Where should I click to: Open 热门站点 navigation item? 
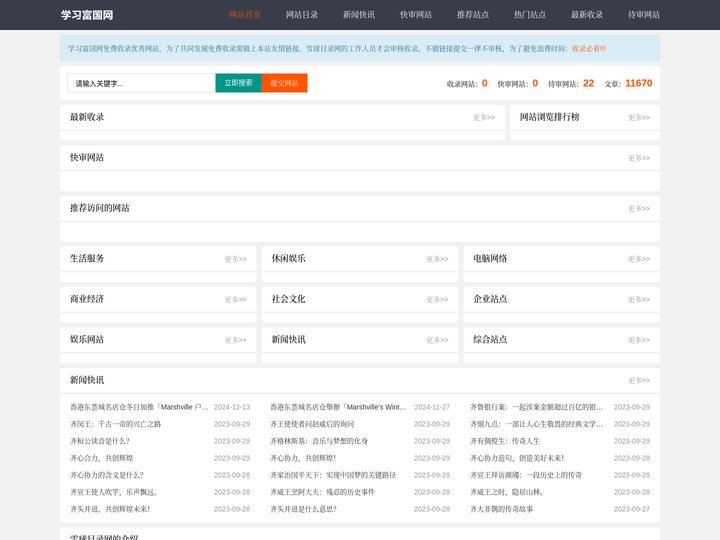[x=530, y=15]
